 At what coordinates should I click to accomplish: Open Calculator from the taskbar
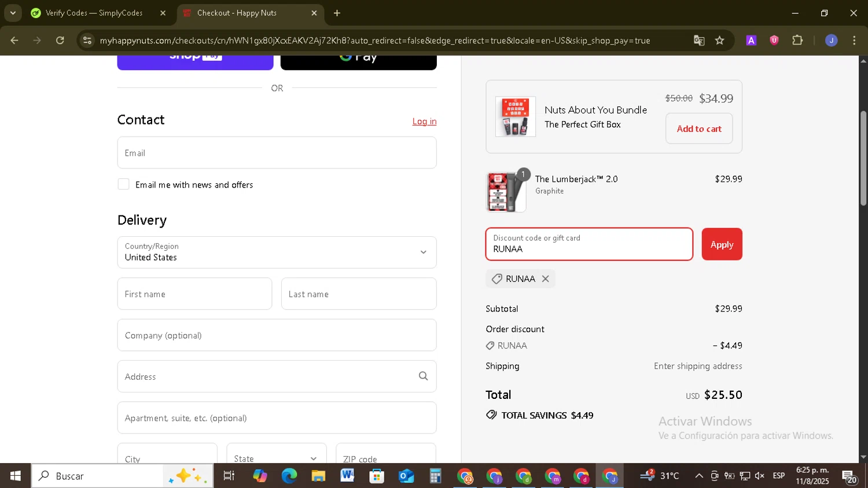pos(435,476)
